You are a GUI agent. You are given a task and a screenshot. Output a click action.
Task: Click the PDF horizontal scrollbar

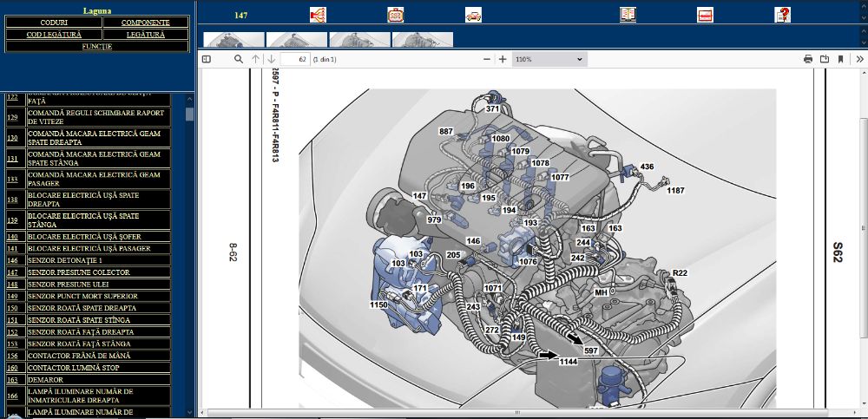(x=517, y=412)
